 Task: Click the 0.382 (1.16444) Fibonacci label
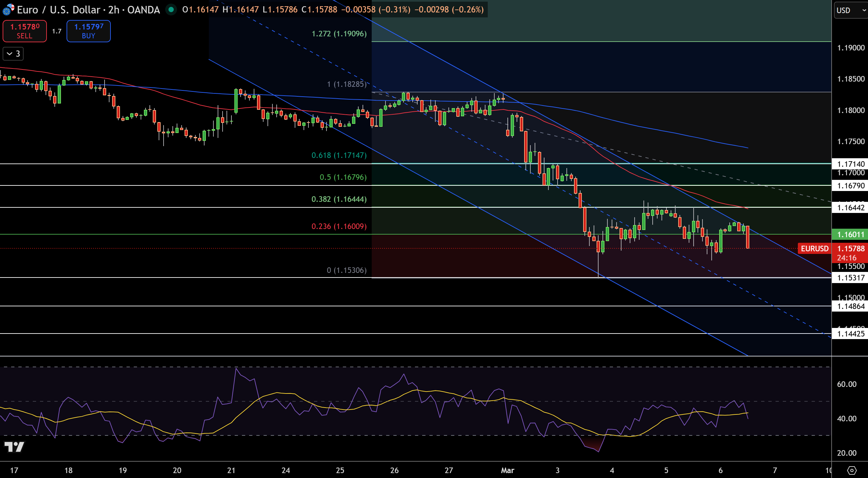339,199
